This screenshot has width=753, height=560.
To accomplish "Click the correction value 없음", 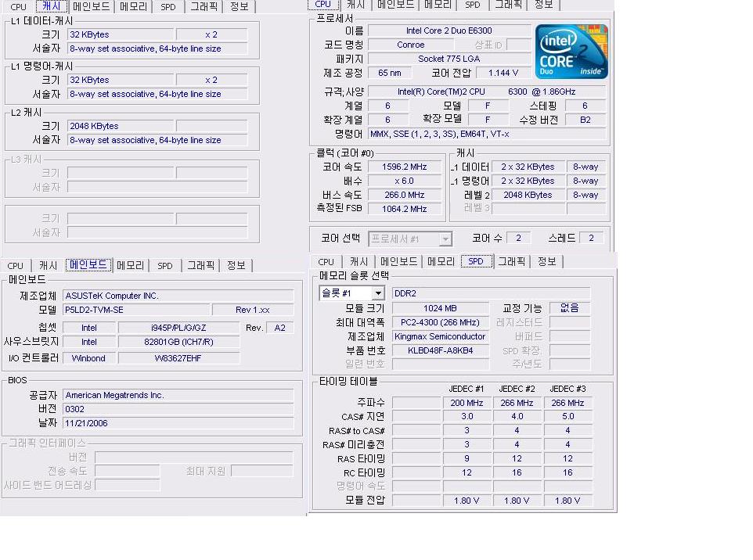I will tap(570, 307).
